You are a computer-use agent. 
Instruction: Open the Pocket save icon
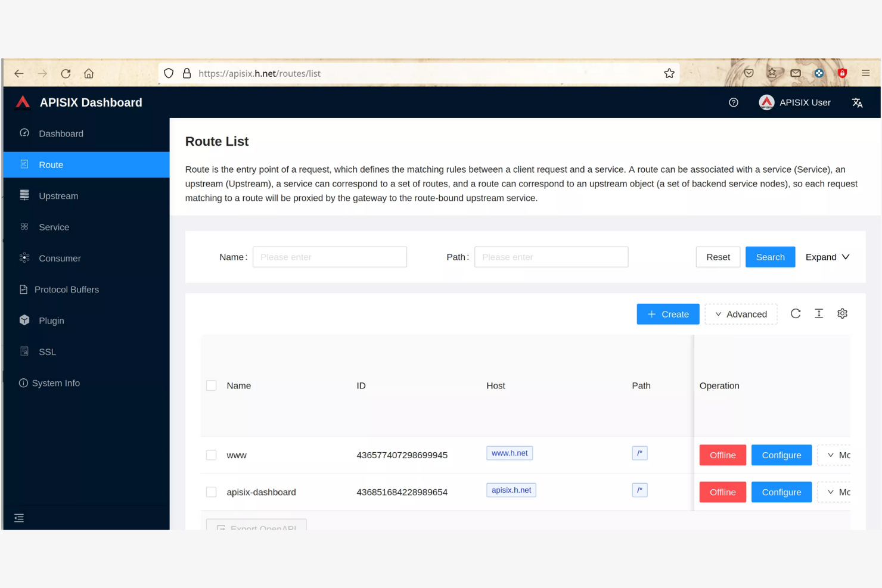click(x=749, y=73)
